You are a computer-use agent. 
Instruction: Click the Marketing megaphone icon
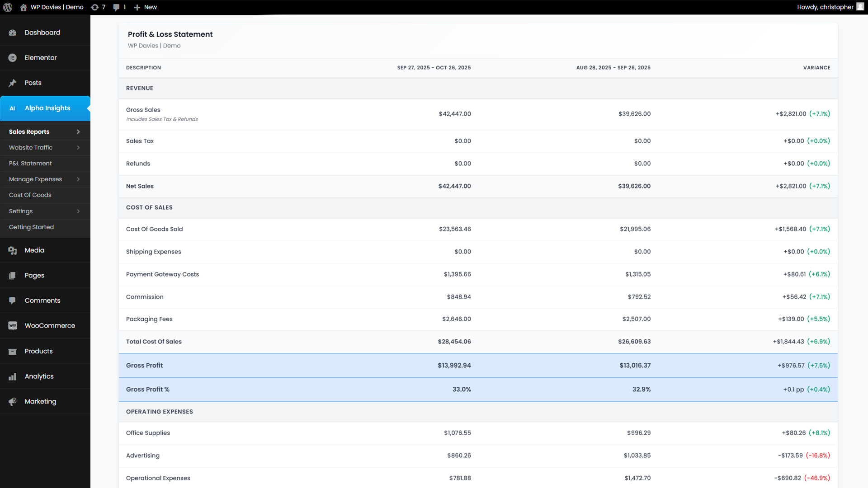click(13, 402)
